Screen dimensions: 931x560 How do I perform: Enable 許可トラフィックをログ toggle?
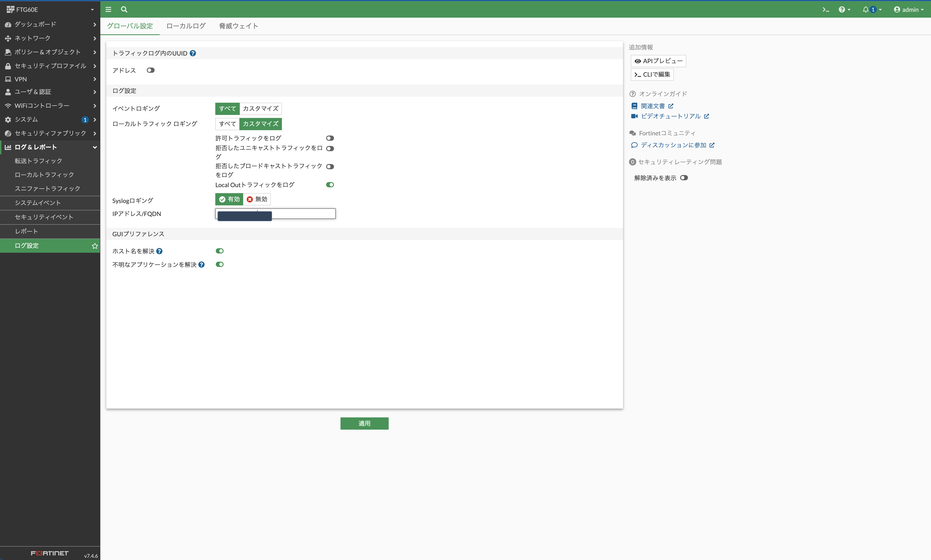coord(330,138)
